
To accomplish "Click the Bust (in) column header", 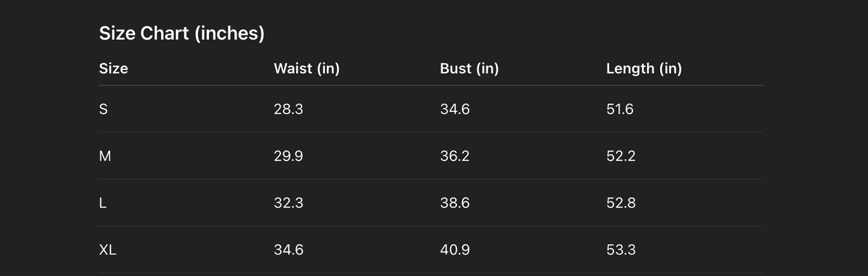I will 469,69.
